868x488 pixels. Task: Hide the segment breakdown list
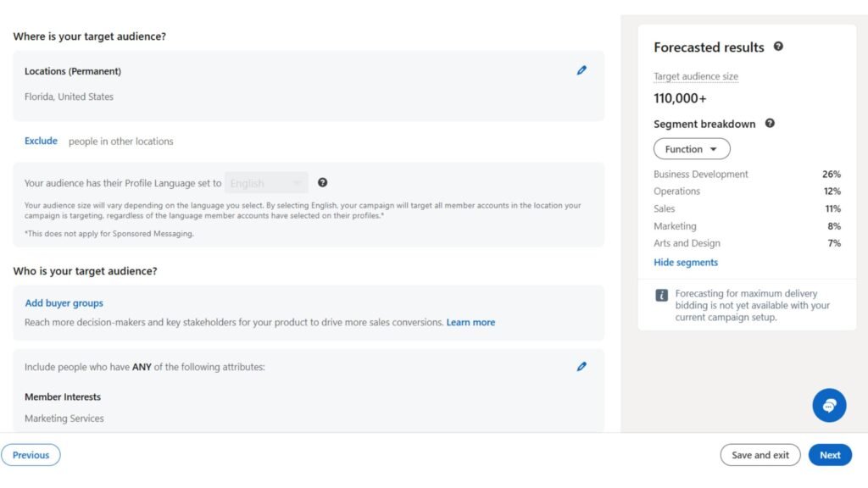(x=686, y=262)
